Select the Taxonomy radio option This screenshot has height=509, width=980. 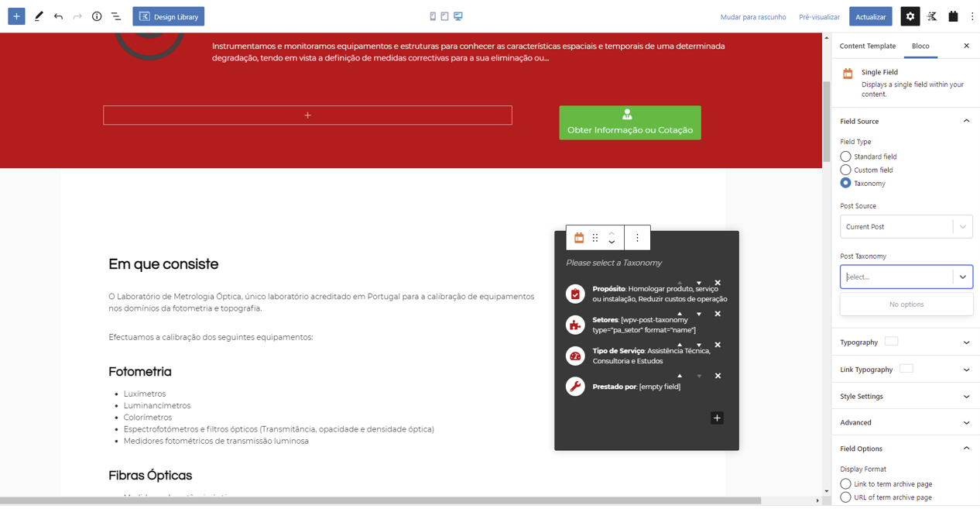(845, 183)
